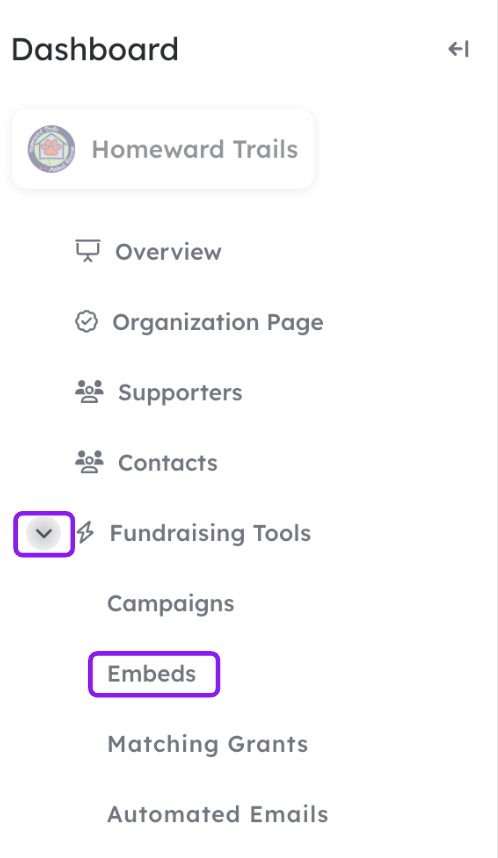Go to Automated Emails

(x=218, y=814)
